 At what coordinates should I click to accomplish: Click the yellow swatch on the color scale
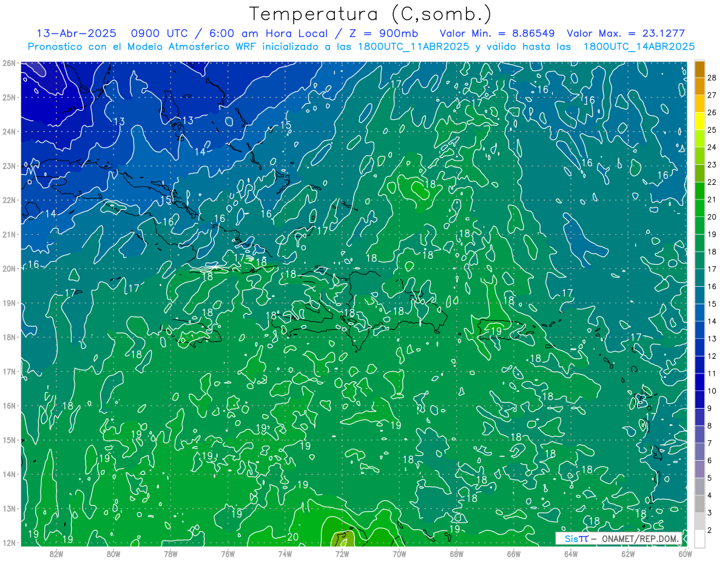point(699,121)
